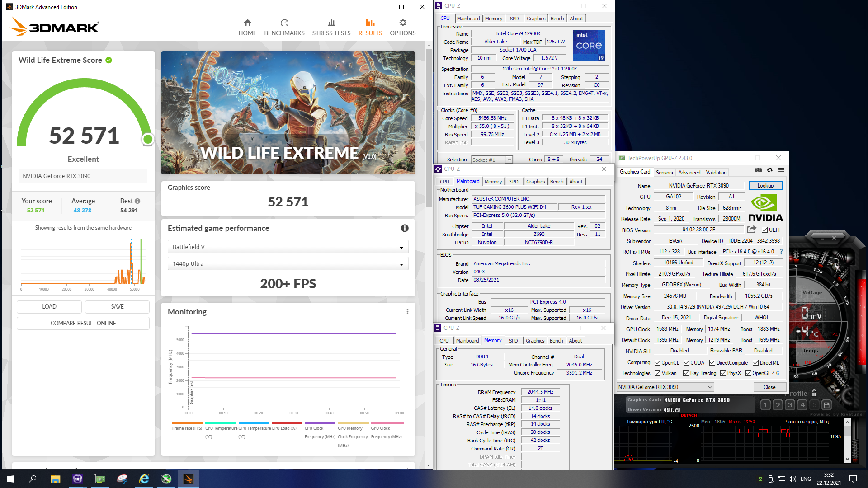Select Afterburner profile slot 5
Screen dimensions: 868x488
tap(814, 405)
